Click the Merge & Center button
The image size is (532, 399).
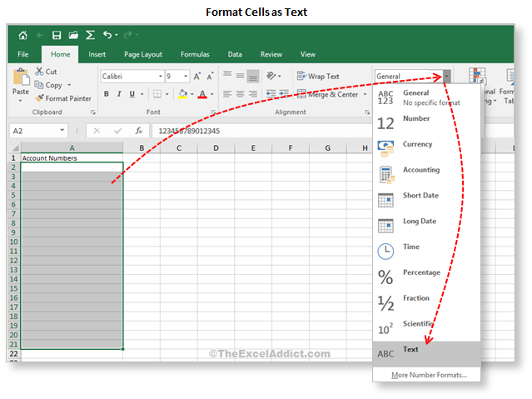point(328,94)
